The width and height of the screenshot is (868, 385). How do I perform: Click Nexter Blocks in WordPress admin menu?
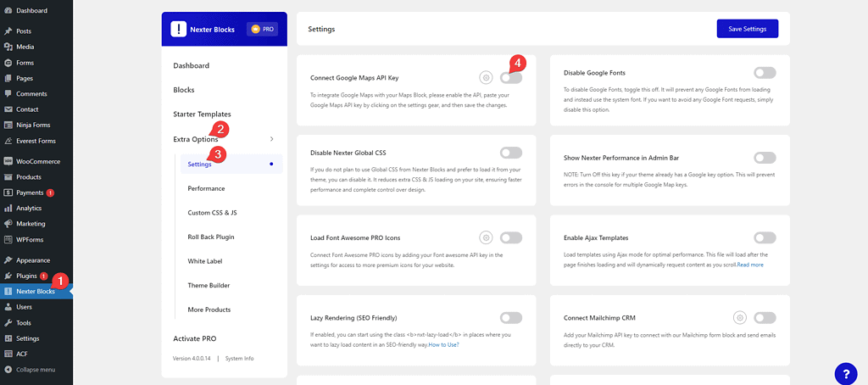click(x=36, y=292)
